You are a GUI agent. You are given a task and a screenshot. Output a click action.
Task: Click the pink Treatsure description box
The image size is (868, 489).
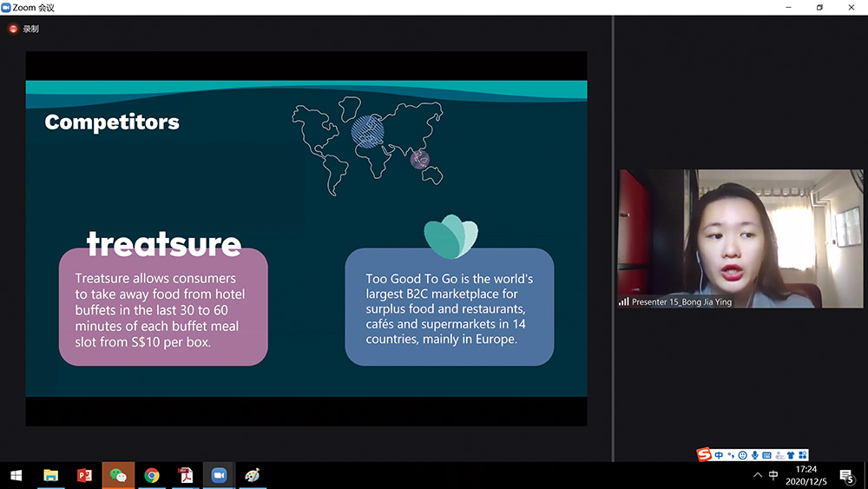(x=163, y=307)
